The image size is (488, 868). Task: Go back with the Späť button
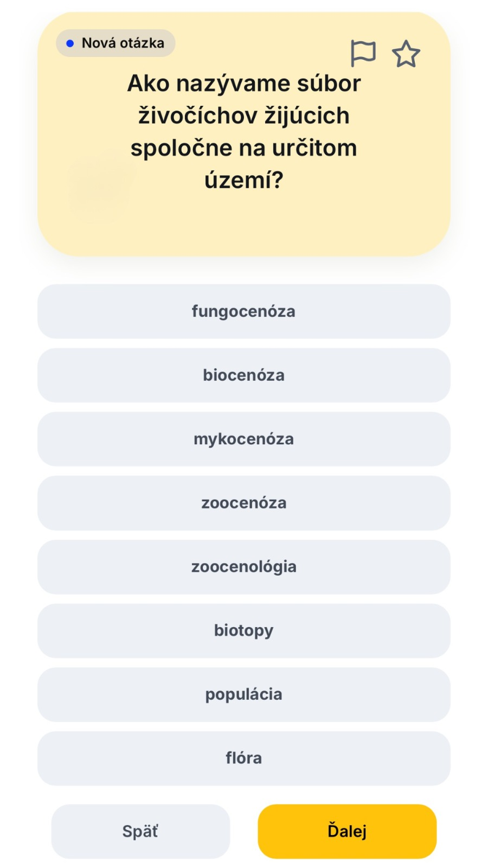pyautogui.click(x=140, y=831)
